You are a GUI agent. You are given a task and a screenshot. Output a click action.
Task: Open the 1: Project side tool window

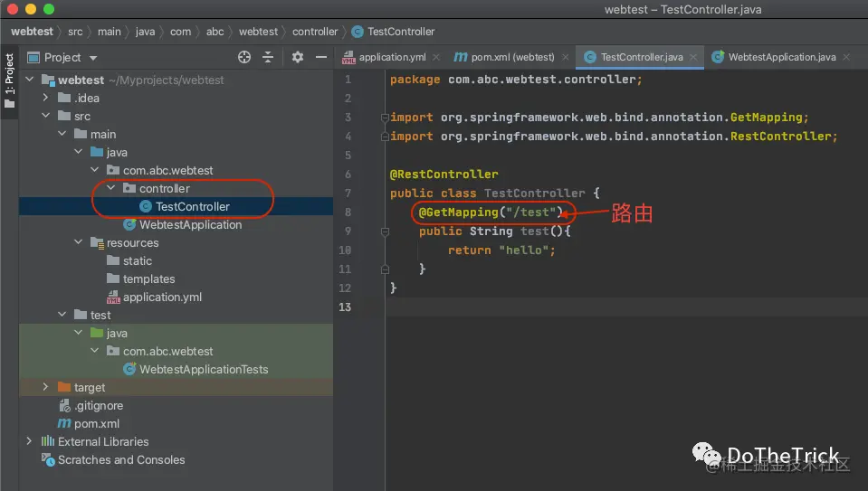9,80
